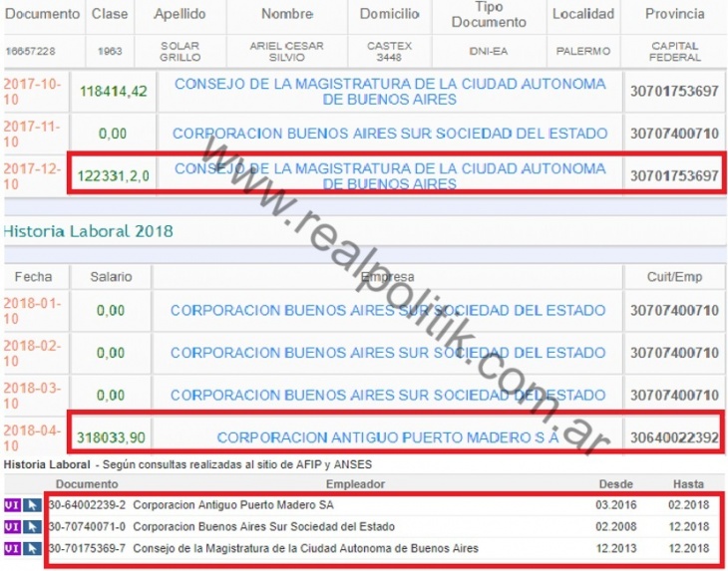Select the Empresa column header
The width and height of the screenshot is (728, 571).
(388, 277)
